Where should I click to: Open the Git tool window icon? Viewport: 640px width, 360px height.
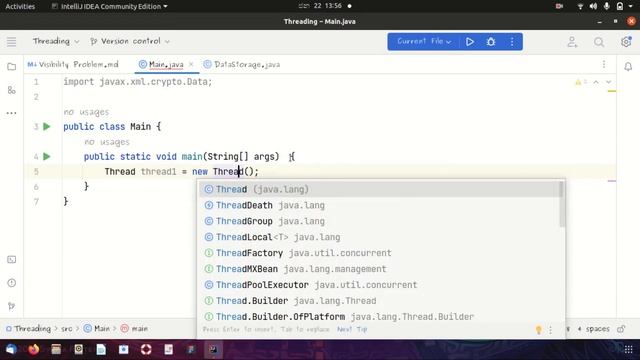click(11, 306)
